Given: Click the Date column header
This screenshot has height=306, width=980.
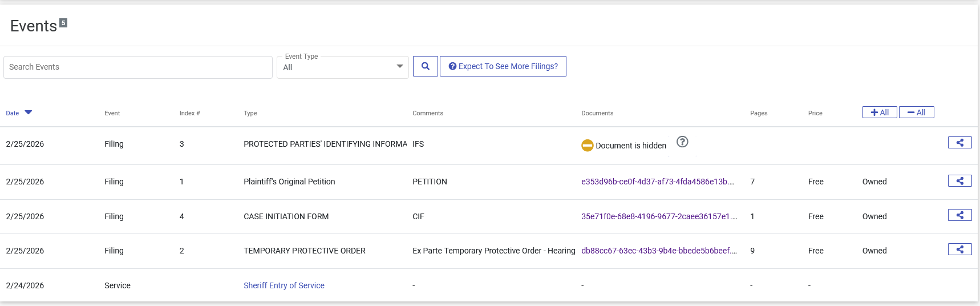Looking at the screenshot, I should [13, 113].
